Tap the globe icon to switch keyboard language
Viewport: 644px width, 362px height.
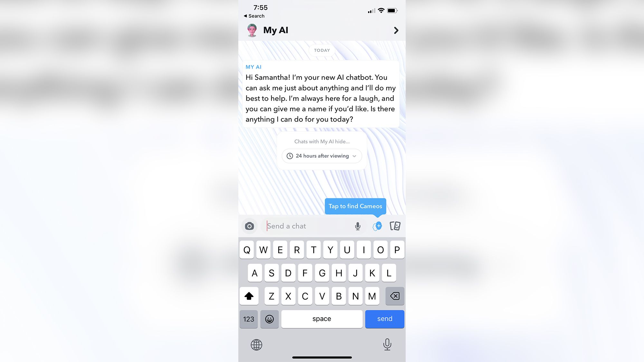pos(256,344)
